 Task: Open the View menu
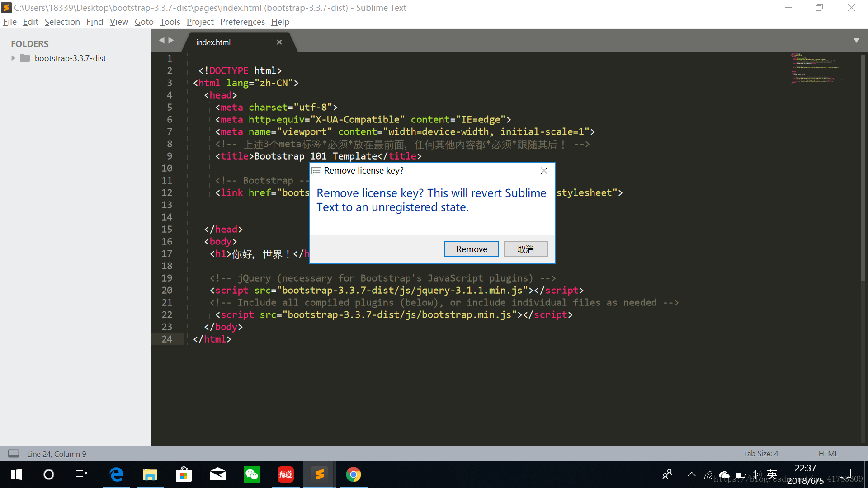pyautogui.click(x=119, y=22)
